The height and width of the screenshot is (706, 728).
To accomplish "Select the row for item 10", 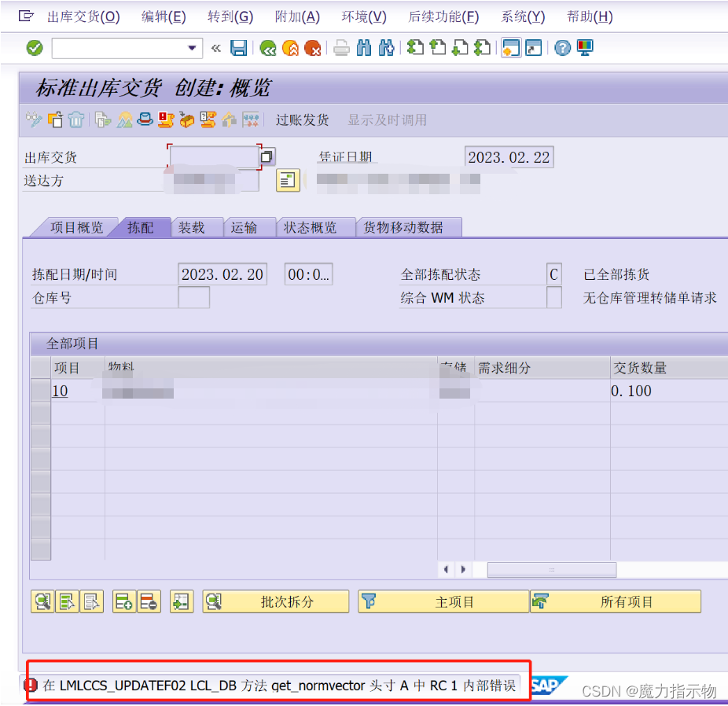I will [41, 391].
